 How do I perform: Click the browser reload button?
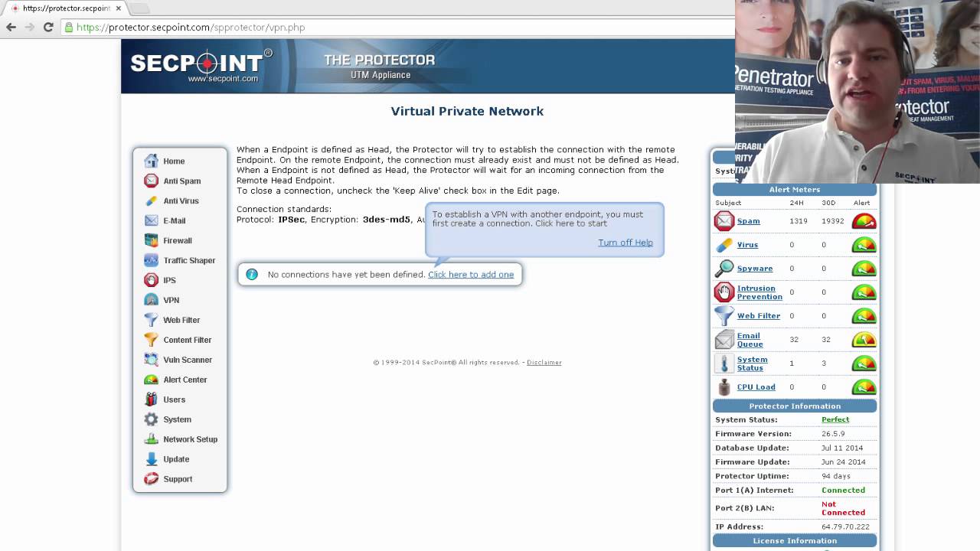[47, 27]
